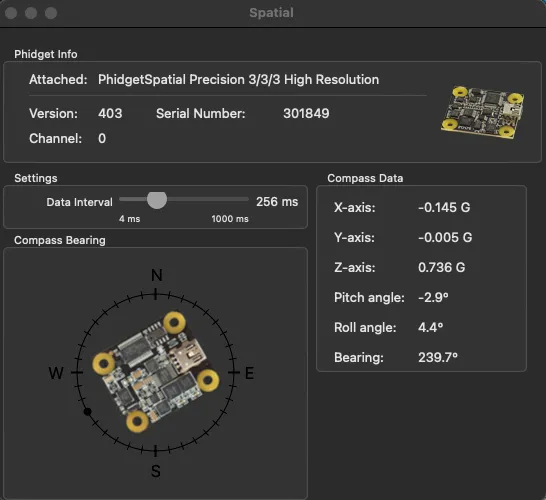The image size is (546, 500).
Task: Click the attached device name PhidgetSpatial Precision
Action: coord(238,79)
